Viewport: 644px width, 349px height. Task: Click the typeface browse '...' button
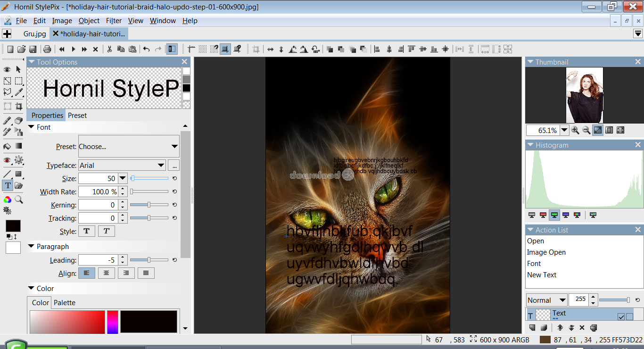[173, 166]
